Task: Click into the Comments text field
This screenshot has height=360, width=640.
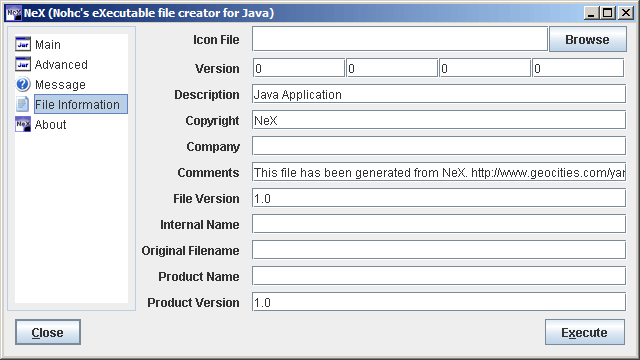Action: 439,172
